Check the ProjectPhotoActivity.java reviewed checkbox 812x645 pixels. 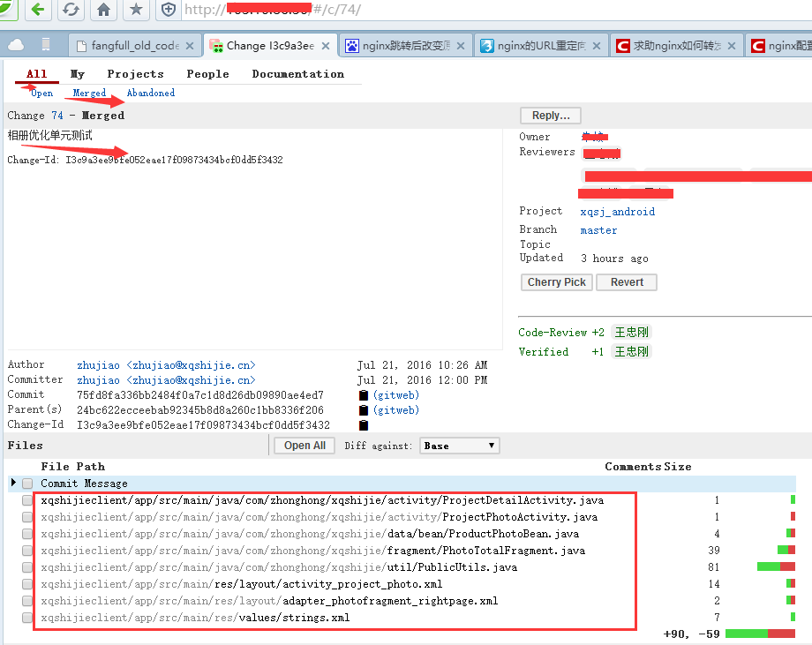(27, 517)
